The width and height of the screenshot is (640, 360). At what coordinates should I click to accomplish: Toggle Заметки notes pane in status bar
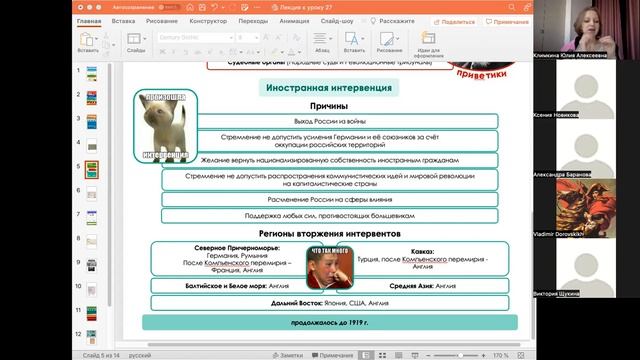click(288, 356)
